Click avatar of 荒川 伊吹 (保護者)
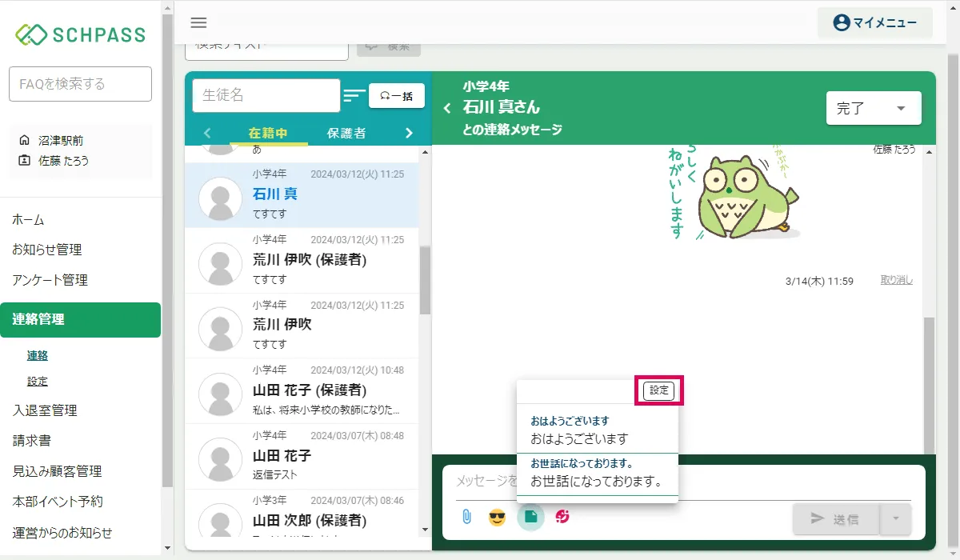 coord(220,263)
